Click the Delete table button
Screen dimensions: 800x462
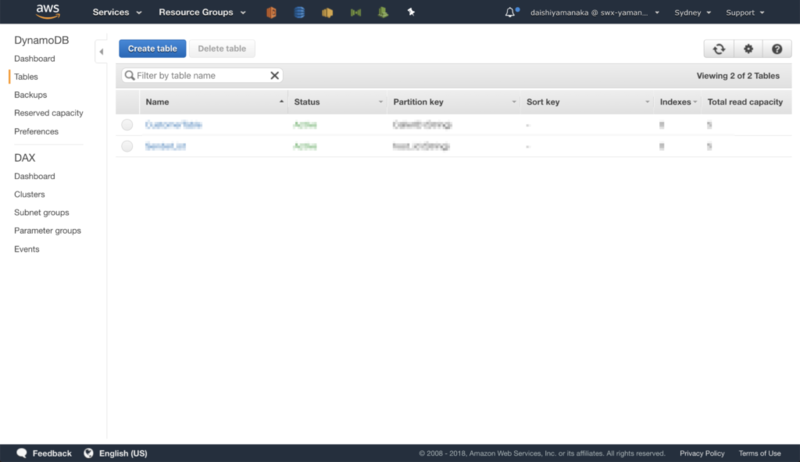222,48
